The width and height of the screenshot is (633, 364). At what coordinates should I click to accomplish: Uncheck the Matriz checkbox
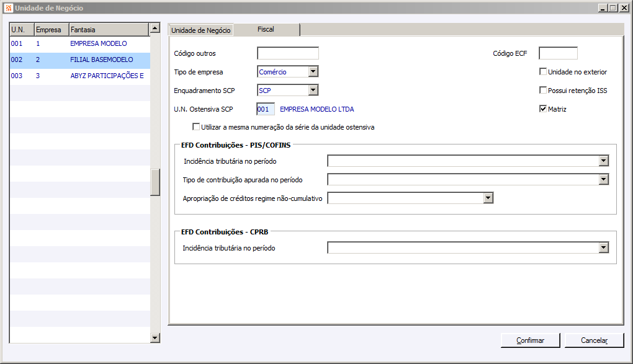tap(543, 109)
